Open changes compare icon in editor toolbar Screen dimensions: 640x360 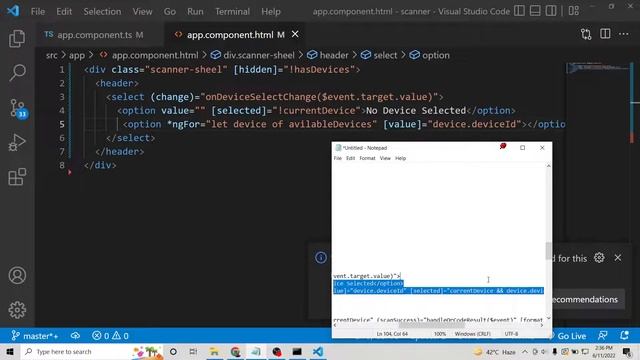tap(586, 34)
